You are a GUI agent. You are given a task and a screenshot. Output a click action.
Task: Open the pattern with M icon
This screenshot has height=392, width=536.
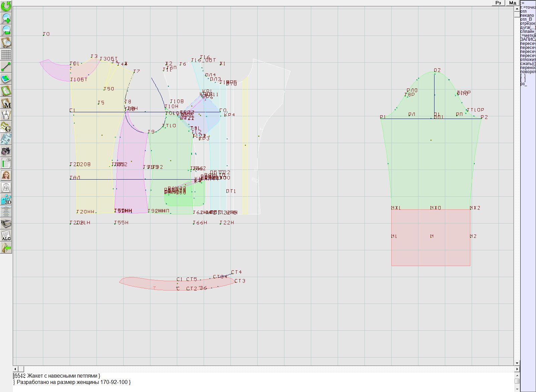pyautogui.click(x=6, y=103)
